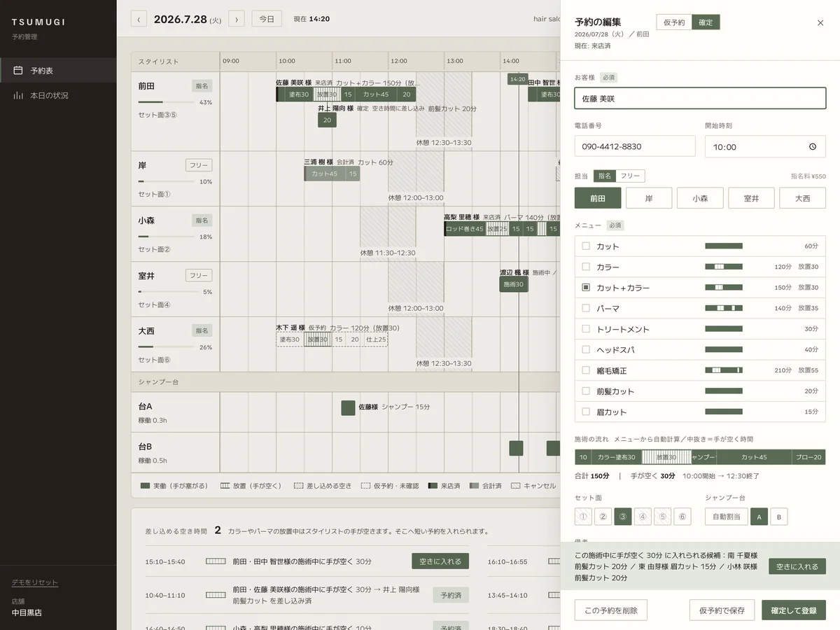Choose stylist 小森 button
Image resolution: width=840 pixels, height=630 pixels.
(x=700, y=198)
